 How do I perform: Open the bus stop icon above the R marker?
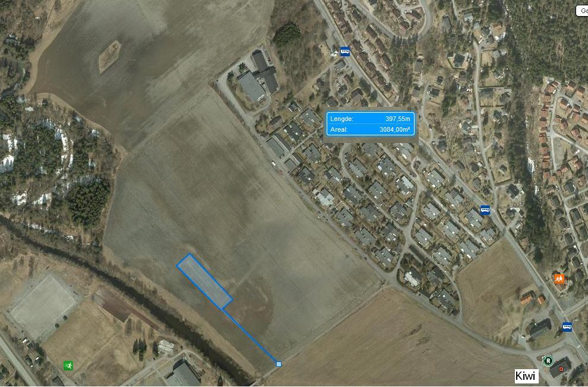tap(567, 326)
